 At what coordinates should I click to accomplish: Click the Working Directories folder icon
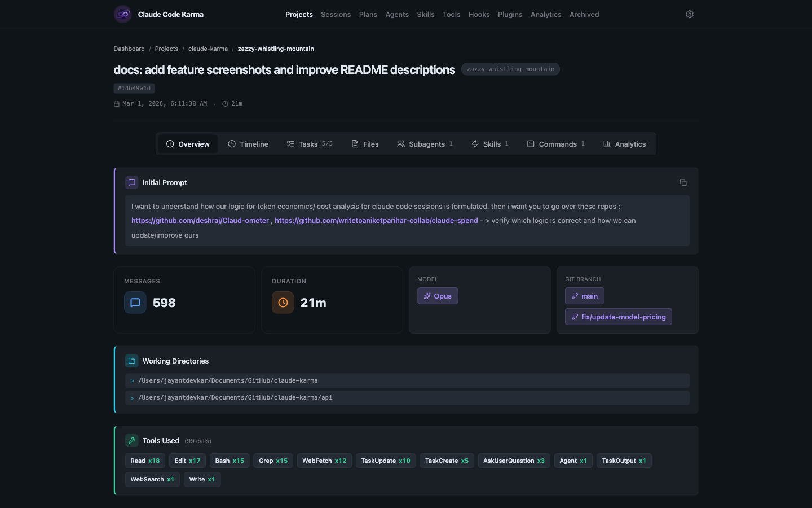tap(131, 361)
